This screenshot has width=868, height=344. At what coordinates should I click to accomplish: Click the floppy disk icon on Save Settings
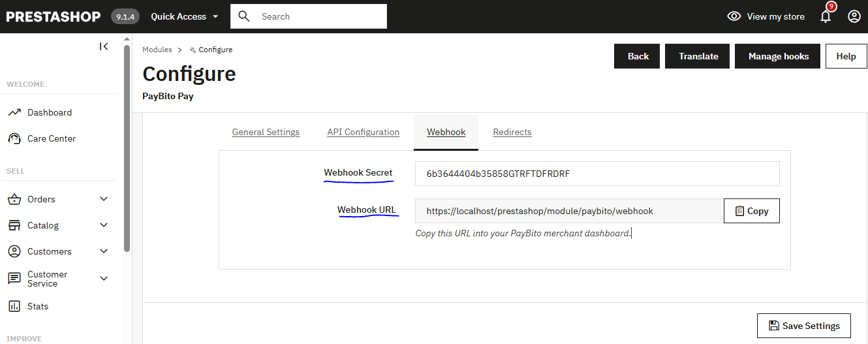click(x=774, y=326)
